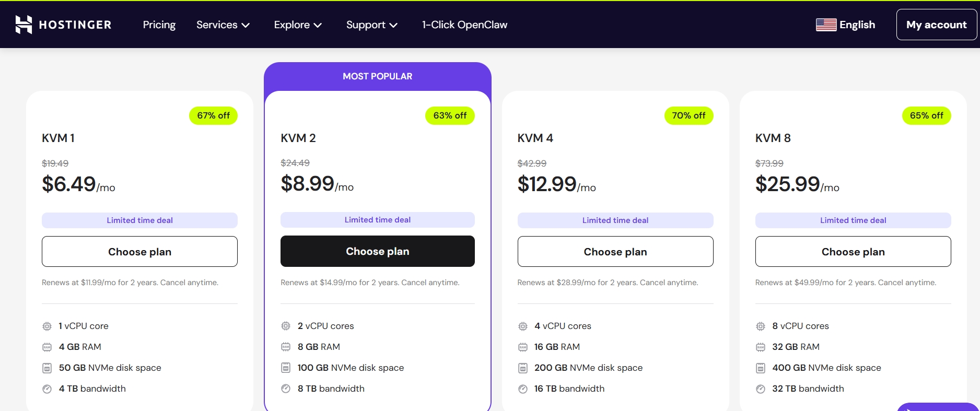Click the 70% off badge on KVM 4
The image size is (980, 411).
click(x=689, y=115)
